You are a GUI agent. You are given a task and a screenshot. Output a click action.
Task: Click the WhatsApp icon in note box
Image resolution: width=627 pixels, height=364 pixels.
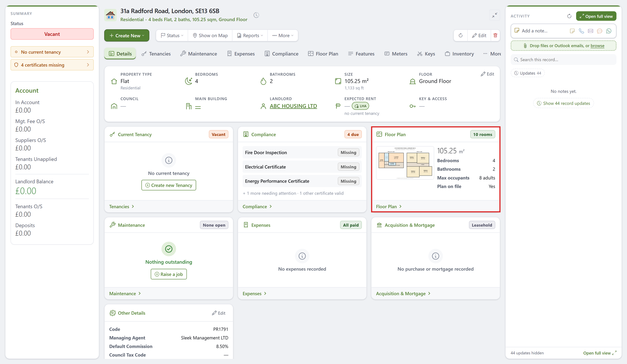tap(609, 31)
